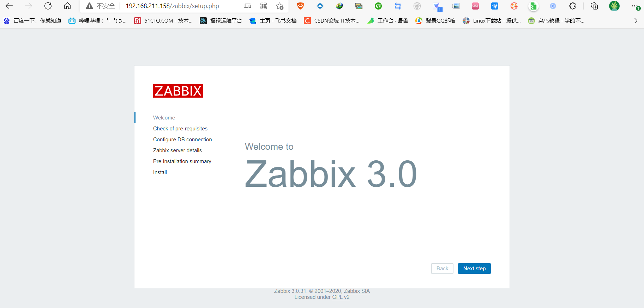
Task: Click the Back button
Action: (x=442, y=269)
